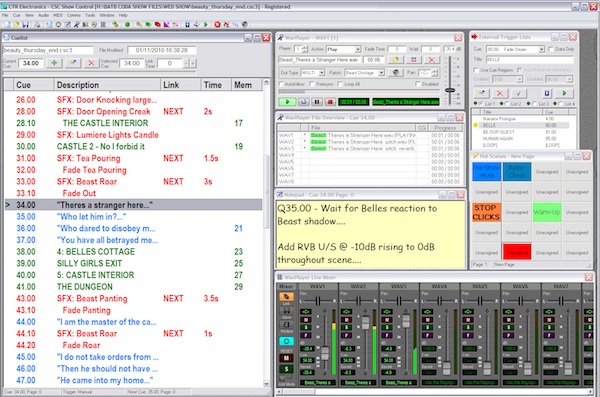Click the STOP CLICKS hot scene button
The image size is (600, 397).
[486, 212]
